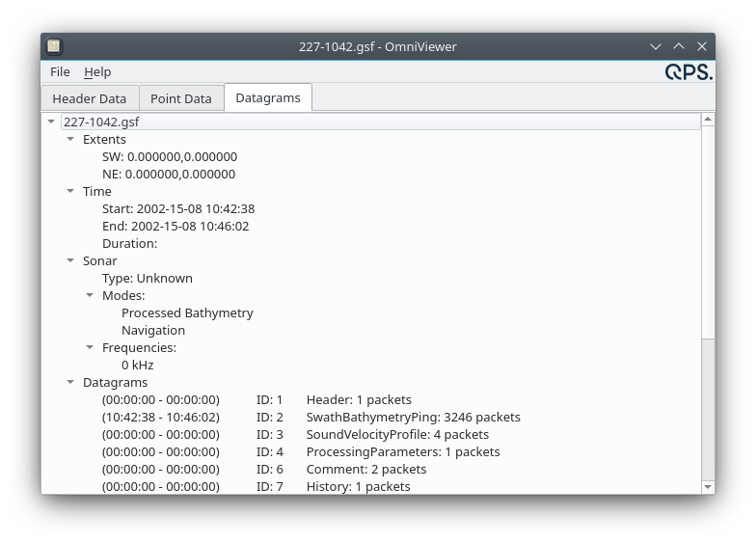Viewport: 756px width, 543px height.
Task: Open the Help menu
Action: (x=97, y=72)
